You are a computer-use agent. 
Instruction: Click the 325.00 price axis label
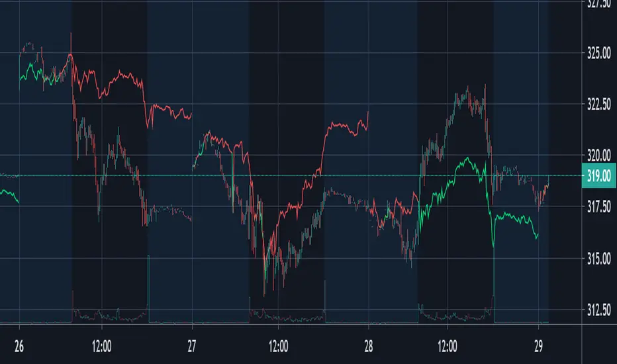599,53
